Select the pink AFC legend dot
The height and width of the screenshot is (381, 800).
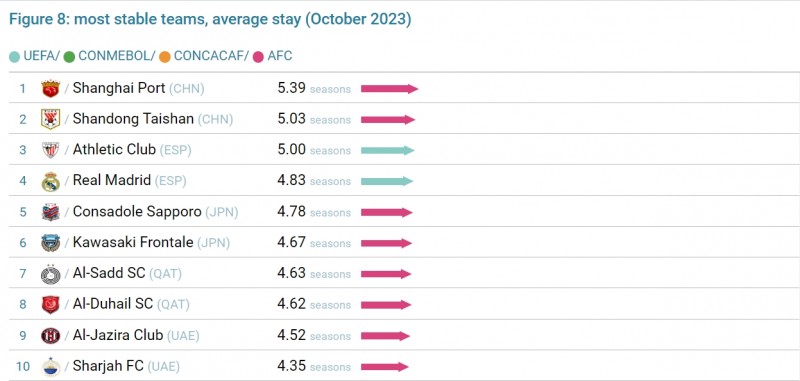(x=258, y=57)
